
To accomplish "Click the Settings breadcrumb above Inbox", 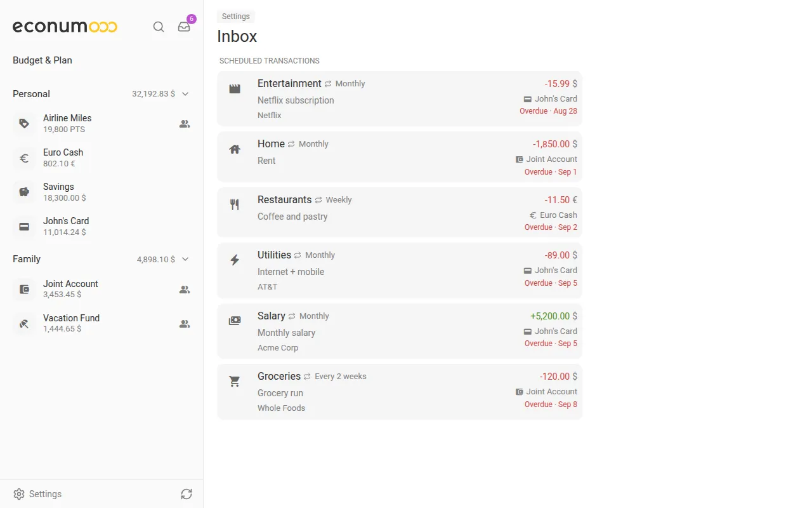I will pyautogui.click(x=236, y=17).
